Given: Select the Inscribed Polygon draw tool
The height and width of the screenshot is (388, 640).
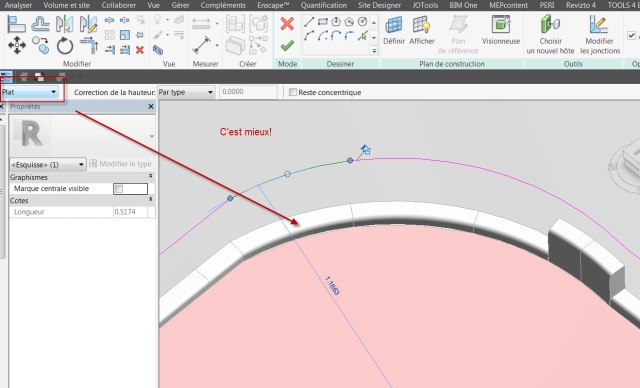Looking at the screenshot, I should click(x=336, y=22).
